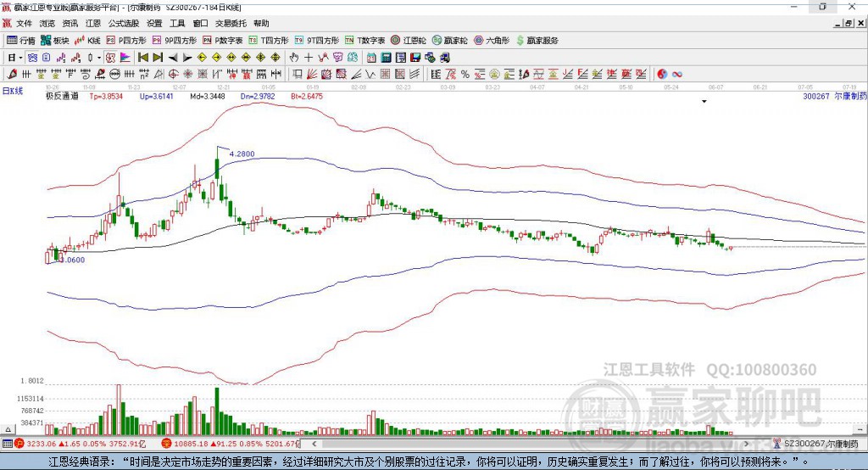Image resolution: width=868 pixels, height=470 pixels.
Task: Open the 江恩轮 tool
Action: (409, 41)
